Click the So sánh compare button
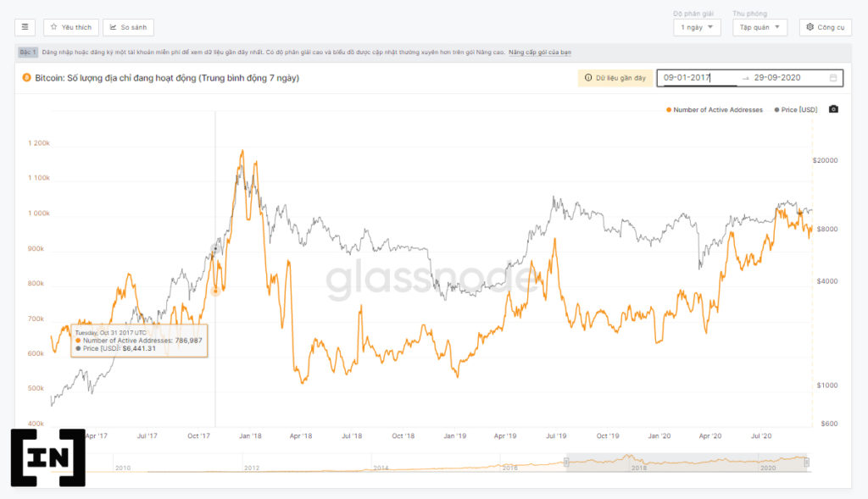This screenshot has height=499, width=868. [x=129, y=27]
